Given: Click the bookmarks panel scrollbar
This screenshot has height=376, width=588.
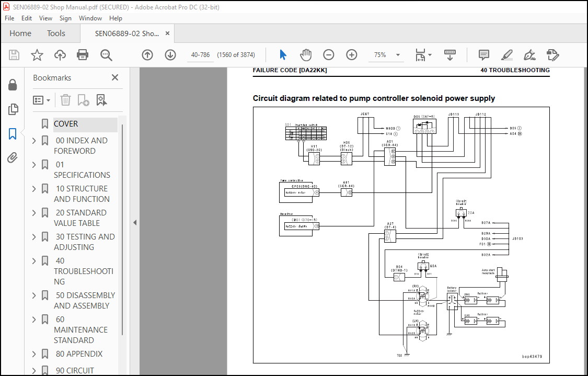Looking at the screenshot, I should click(122, 229).
